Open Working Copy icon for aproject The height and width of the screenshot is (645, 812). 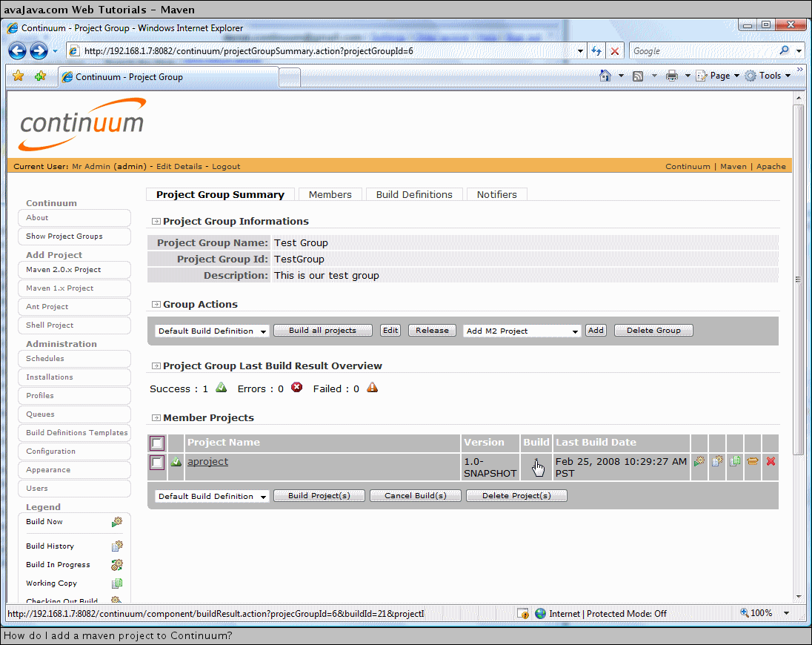[735, 461]
